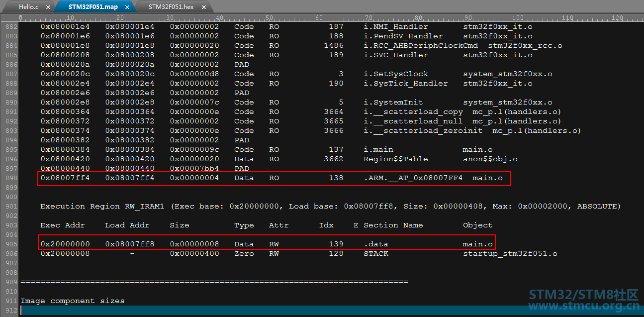Click the i.SysTick_Handler section name

(x=406, y=84)
